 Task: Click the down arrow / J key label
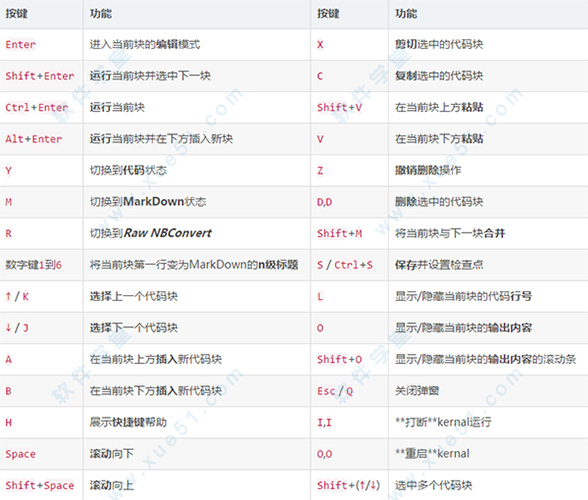coord(17,328)
